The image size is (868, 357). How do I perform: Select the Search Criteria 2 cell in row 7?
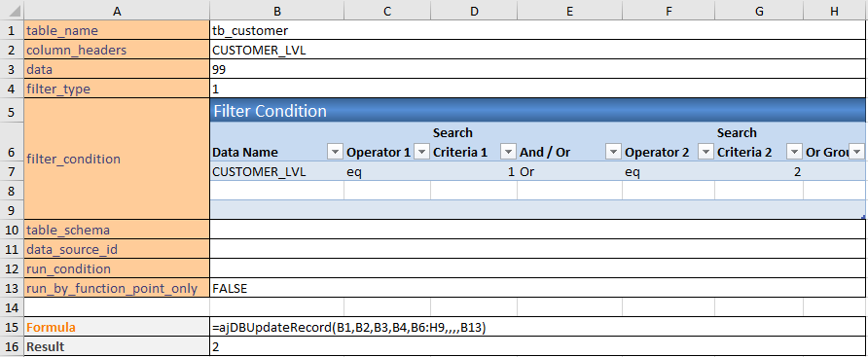[x=759, y=171]
